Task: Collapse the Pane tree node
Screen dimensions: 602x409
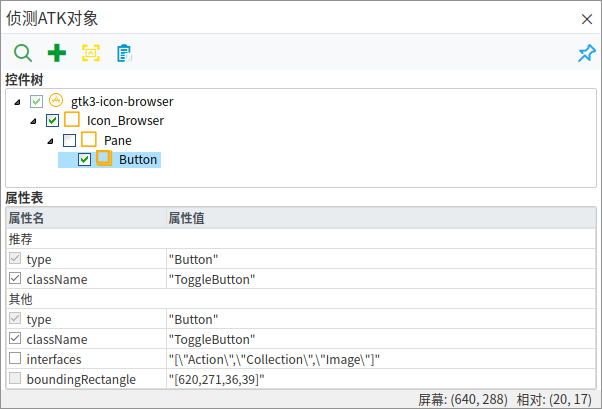Action: tap(51, 141)
